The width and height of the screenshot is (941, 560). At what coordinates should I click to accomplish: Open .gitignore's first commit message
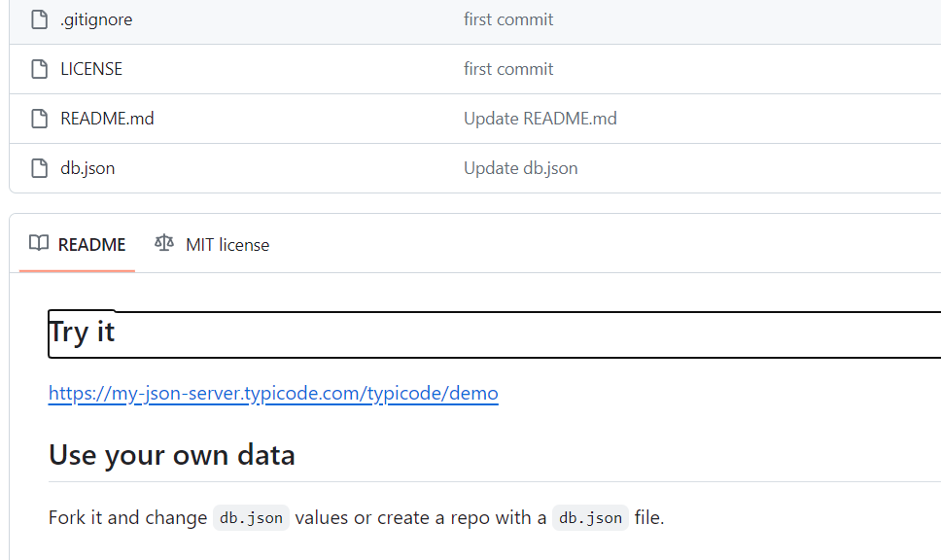pyautogui.click(x=508, y=19)
